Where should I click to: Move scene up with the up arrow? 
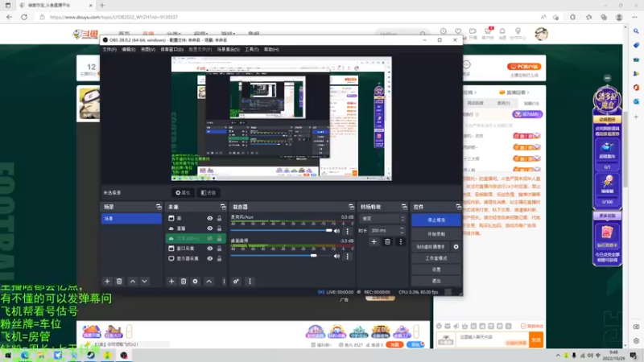tap(133, 281)
